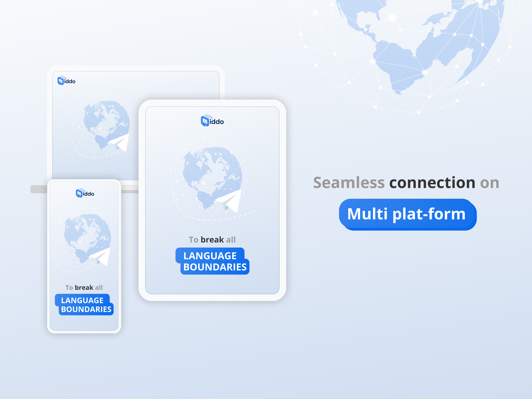This screenshot has width=532, height=399.
Task: Click the BOUNDARIES label on the phone
Action: [86, 309]
